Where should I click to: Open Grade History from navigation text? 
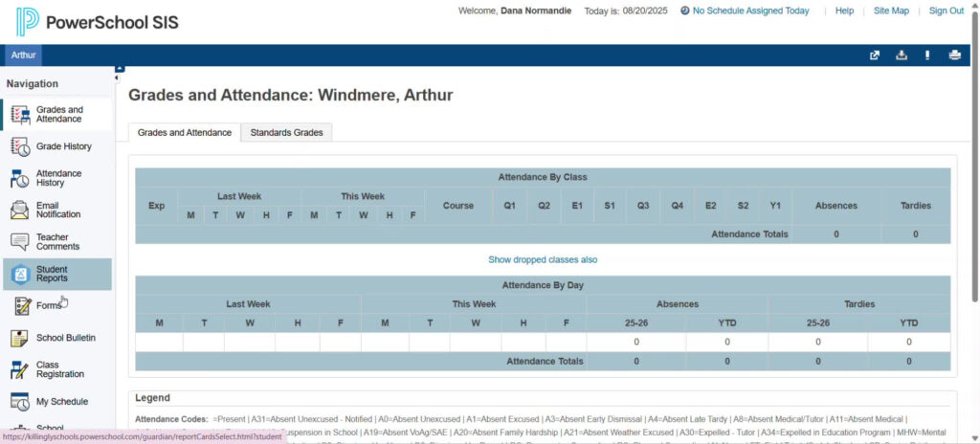coord(64,146)
